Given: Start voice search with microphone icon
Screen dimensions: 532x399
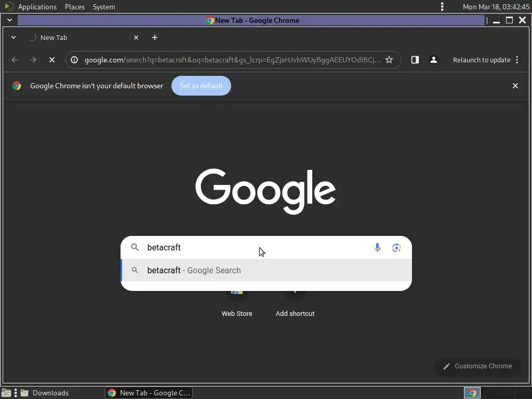Looking at the screenshot, I should [x=377, y=247].
